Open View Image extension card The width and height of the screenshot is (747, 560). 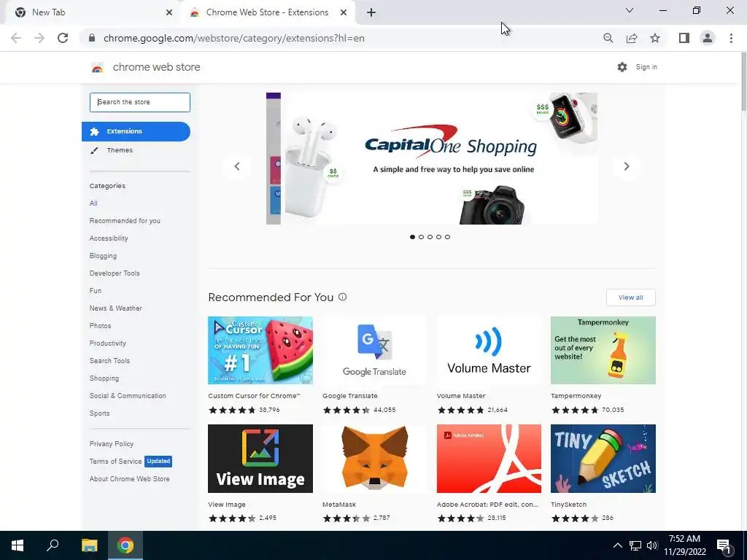click(x=260, y=473)
